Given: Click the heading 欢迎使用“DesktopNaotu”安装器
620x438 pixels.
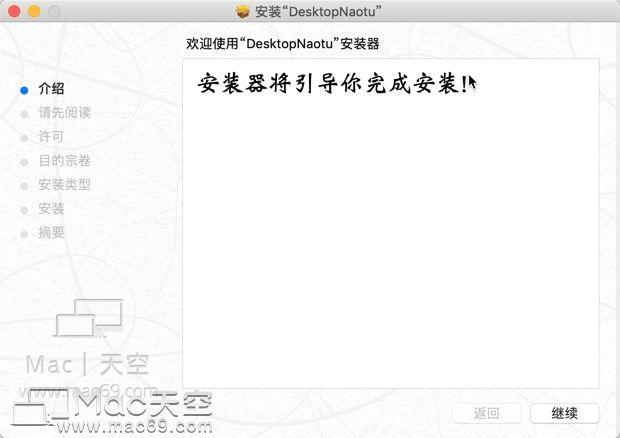Looking at the screenshot, I should click(x=283, y=43).
